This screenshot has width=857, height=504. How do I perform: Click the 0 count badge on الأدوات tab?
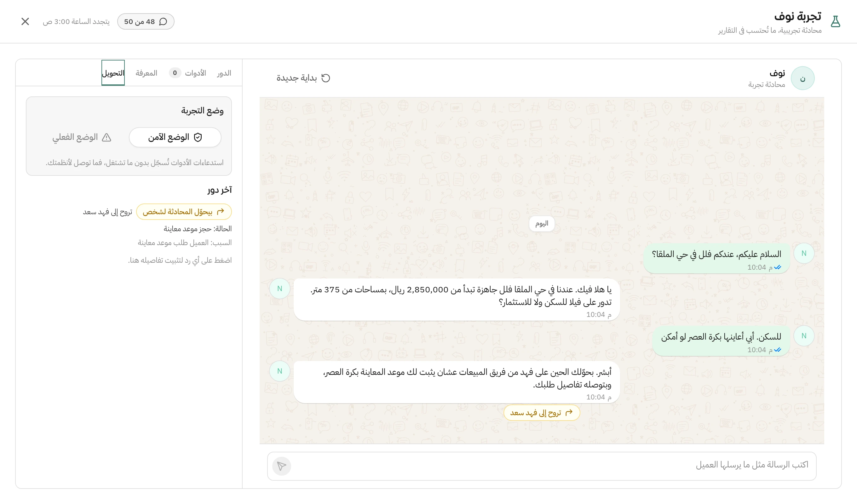[175, 73]
